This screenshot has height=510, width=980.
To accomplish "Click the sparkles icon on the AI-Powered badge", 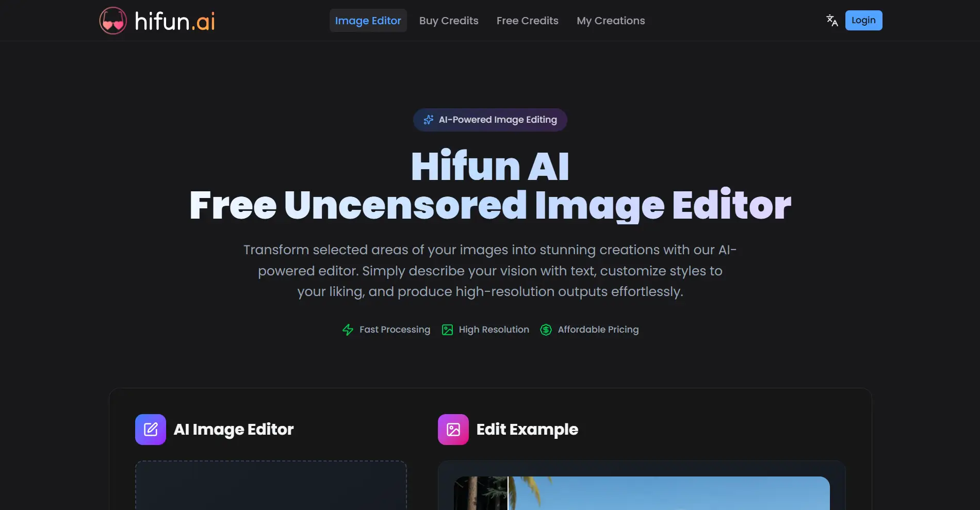I will pyautogui.click(x=428, y=120).
